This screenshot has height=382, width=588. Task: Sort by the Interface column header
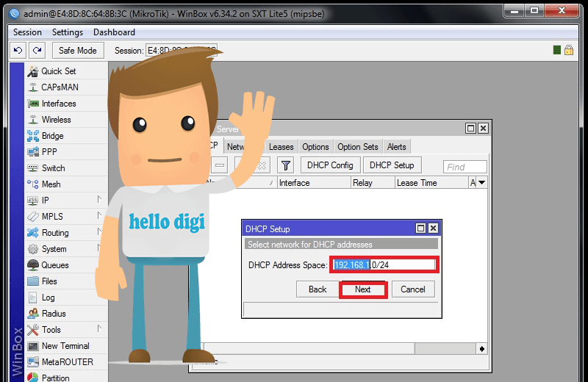(x=314, y=183)
